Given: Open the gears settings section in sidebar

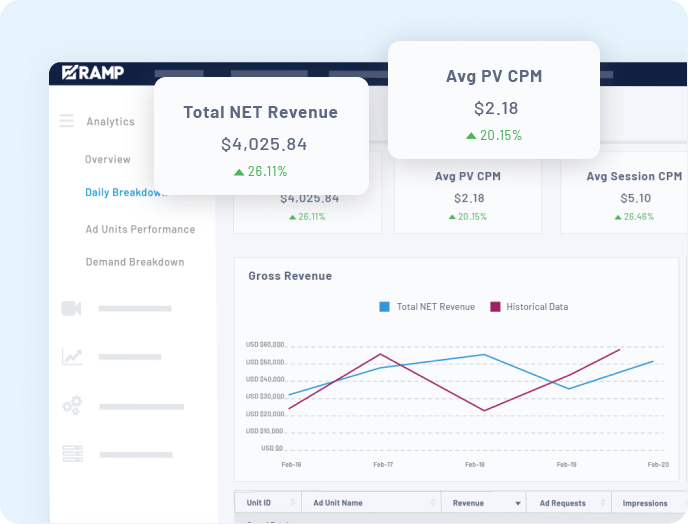Looking at the screenshot, I should (71, 406).
